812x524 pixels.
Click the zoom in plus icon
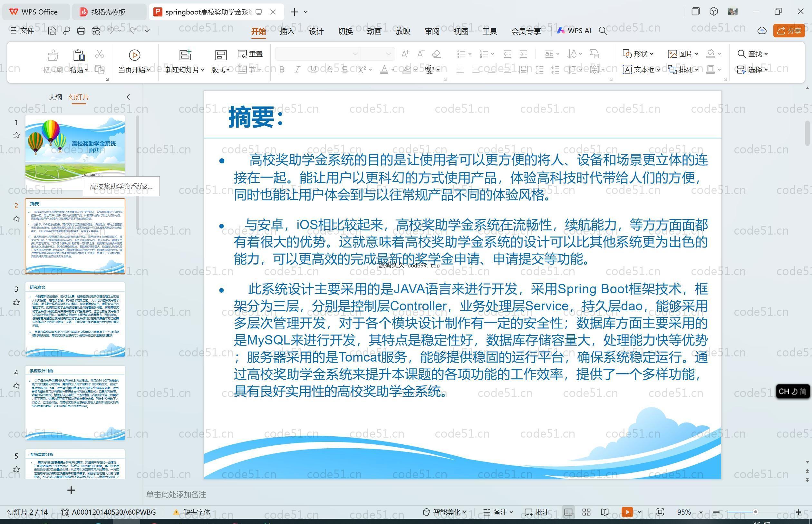click(798, 512)
